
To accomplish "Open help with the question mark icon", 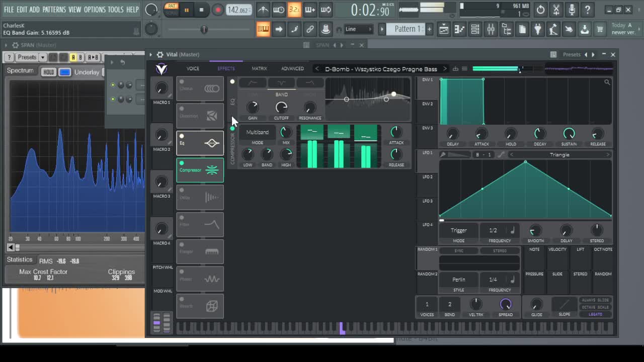I will 587,10.
